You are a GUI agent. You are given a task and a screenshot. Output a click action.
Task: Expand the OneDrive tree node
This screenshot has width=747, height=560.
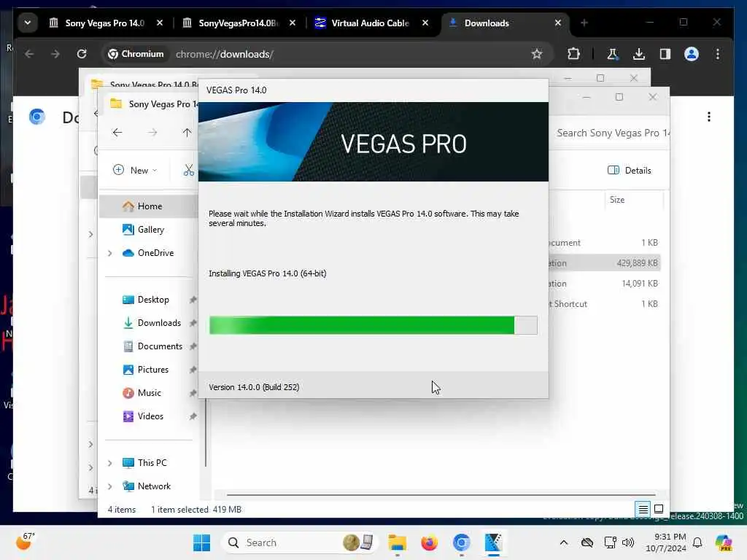coord(109,253)
